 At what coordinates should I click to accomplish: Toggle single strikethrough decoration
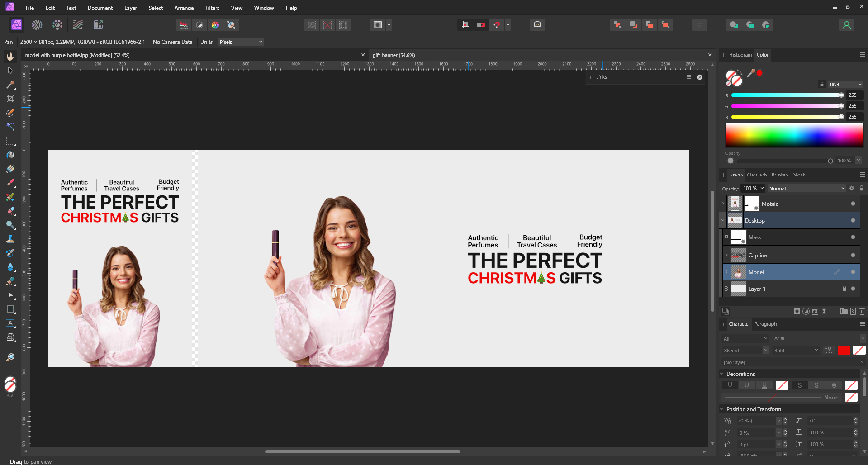click(x=816, y=385)
